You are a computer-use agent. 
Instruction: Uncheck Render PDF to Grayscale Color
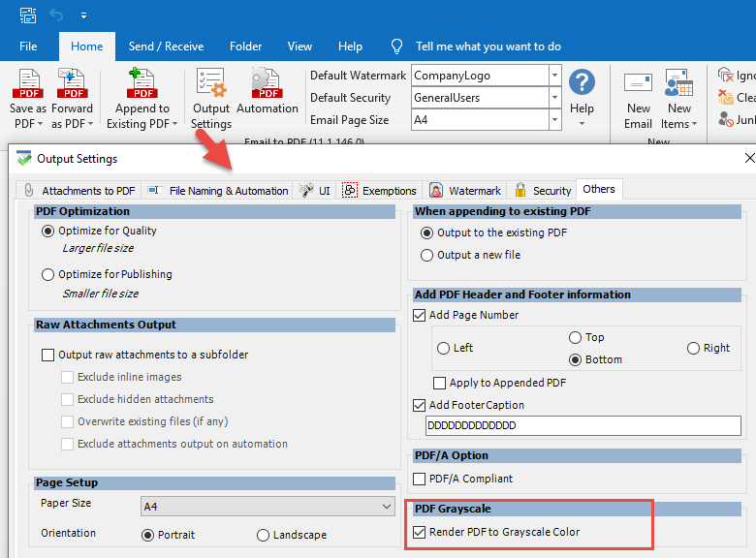[419, 532]
